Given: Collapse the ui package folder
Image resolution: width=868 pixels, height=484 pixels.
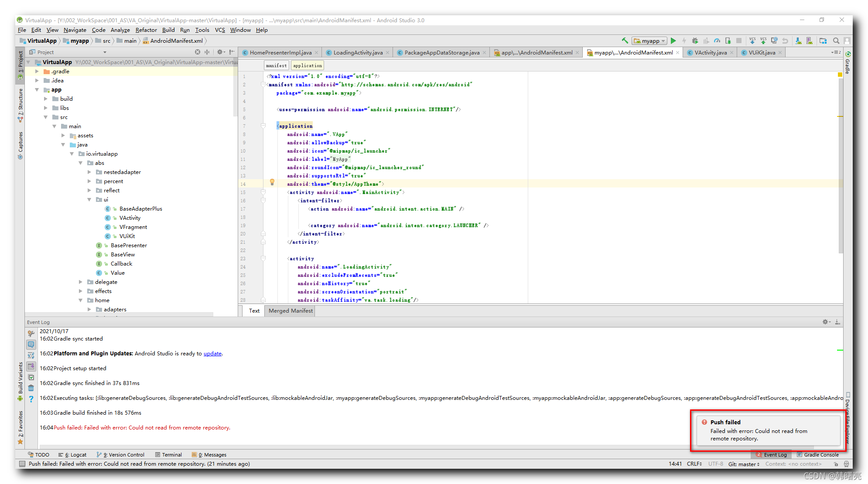Looking at the screenshot, I should (89, 200).
